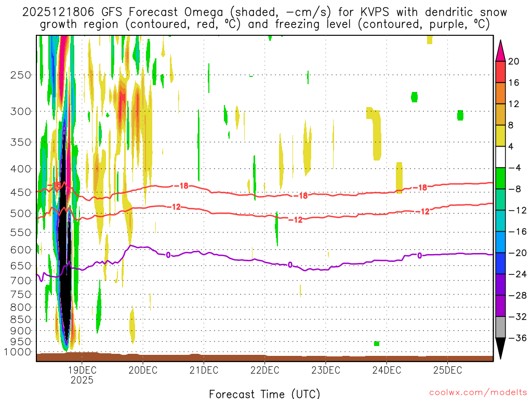The height and width of the screenshot is (399, 532).
Task: Click the 250 pressure level label
Action: pyautogui.click(x=21, y=75)
